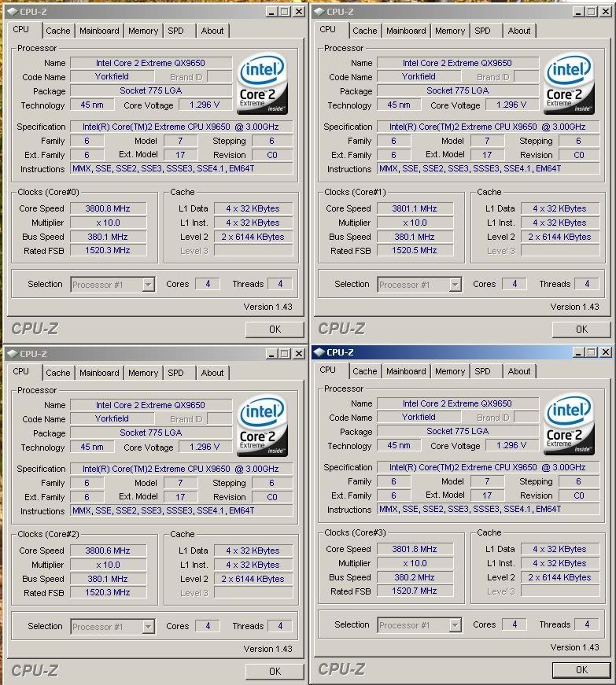Click the x 10.0 multiplier in Core#2 window
This screenshot has height=685, width=616.
coord(108,565)
